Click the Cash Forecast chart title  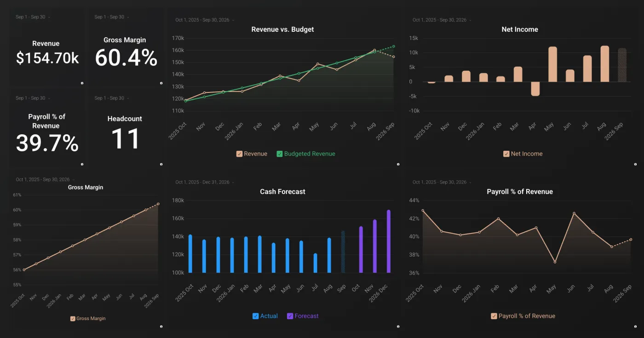[x=282, y=192]
